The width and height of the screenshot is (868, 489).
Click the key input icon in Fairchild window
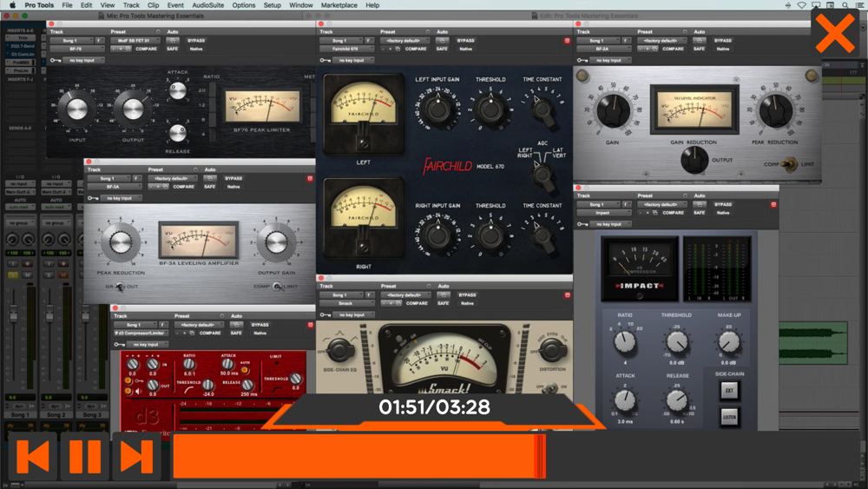coord(325,60)
